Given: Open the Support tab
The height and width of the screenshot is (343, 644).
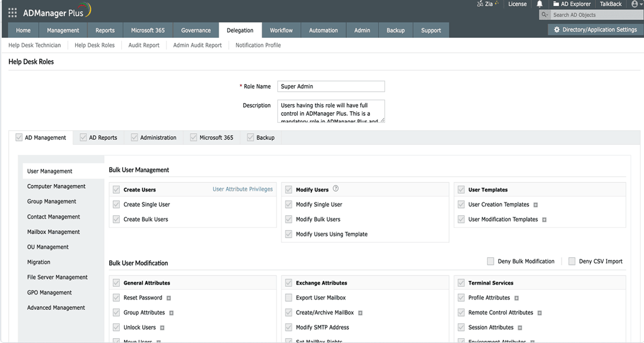Looking at the screenshot, I should (x=431, y=31).
